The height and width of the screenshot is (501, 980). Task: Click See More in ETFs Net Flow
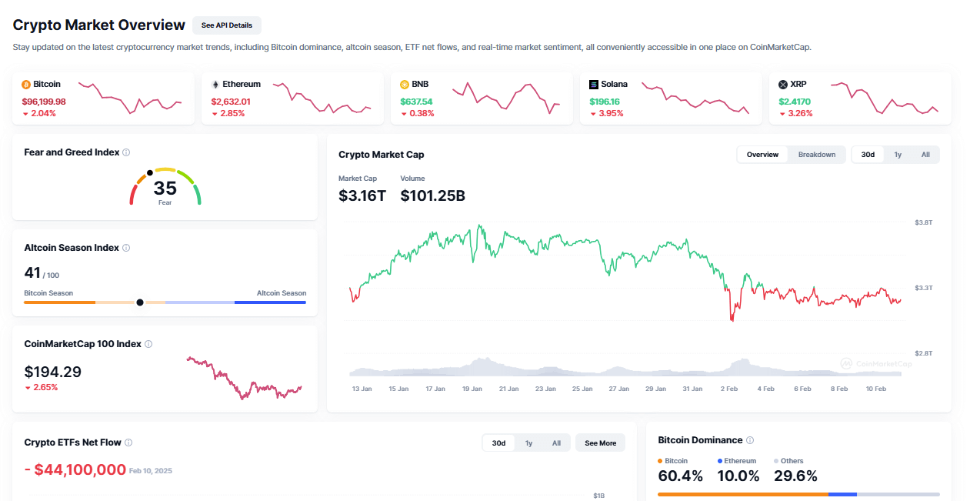coord(600,443)
